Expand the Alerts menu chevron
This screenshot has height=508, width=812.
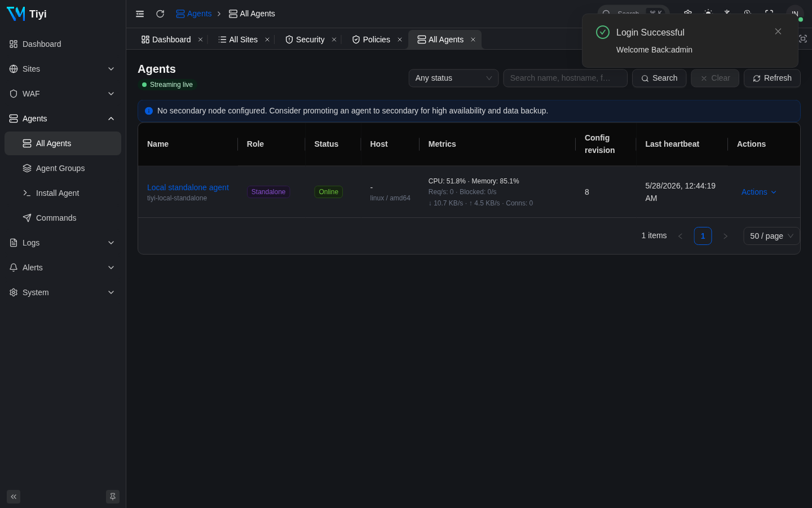tap(111, 268)
